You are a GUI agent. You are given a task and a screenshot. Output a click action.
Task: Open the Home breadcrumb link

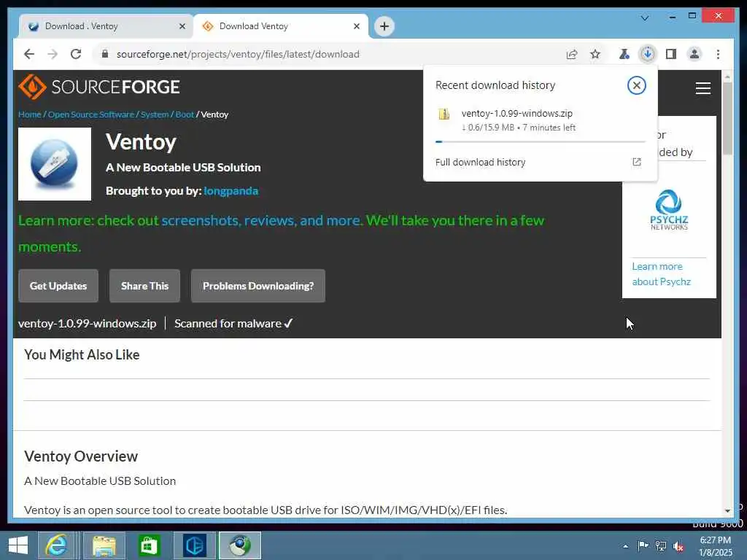click(x=29, y=114)
